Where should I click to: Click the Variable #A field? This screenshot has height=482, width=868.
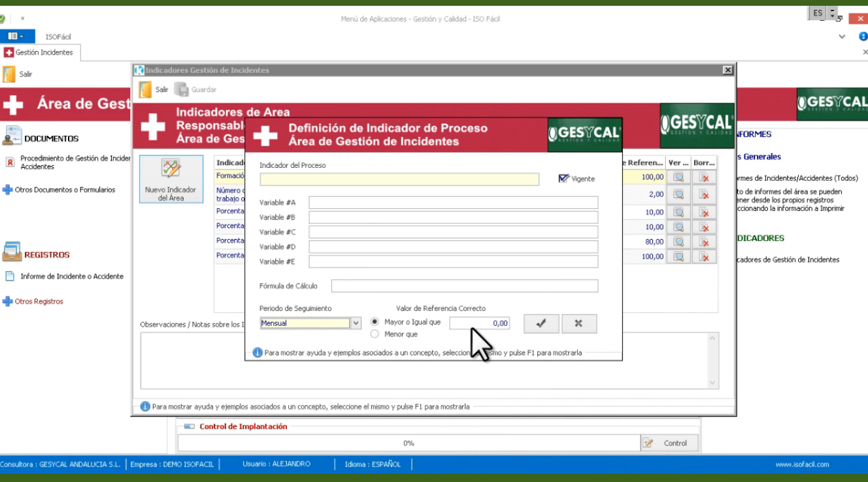[x=454, y=202]
